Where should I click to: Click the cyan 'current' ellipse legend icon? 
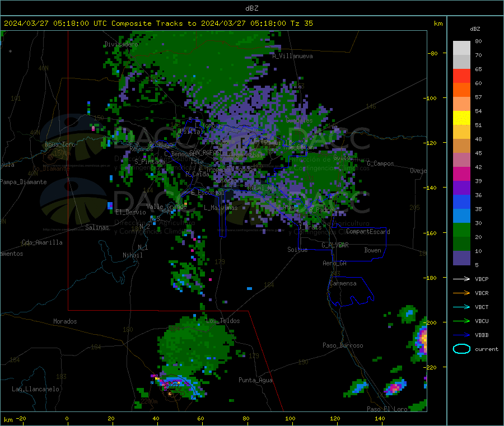pos(461,349)
